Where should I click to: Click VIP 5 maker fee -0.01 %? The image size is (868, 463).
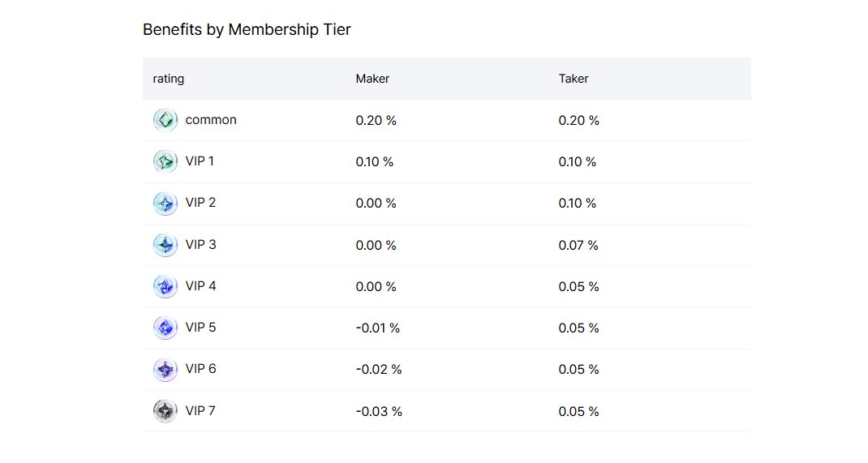coord(378,328)
